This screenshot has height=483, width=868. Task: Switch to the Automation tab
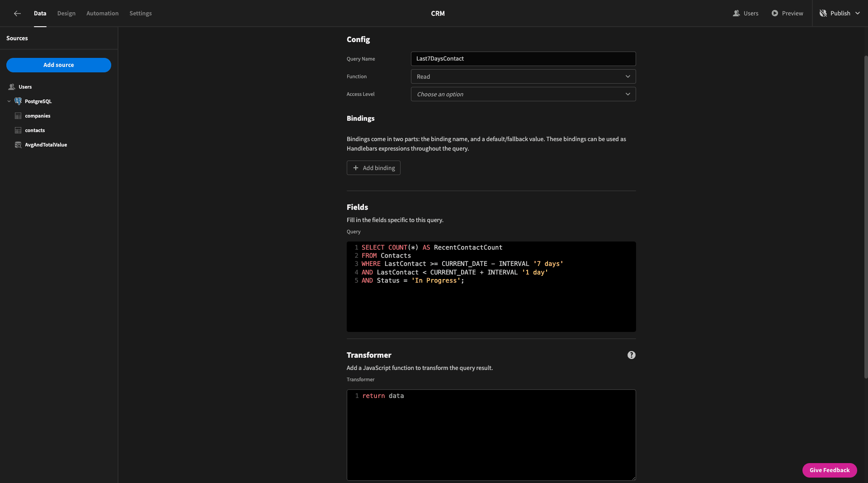pyautogui.click(x=103, y=14)
